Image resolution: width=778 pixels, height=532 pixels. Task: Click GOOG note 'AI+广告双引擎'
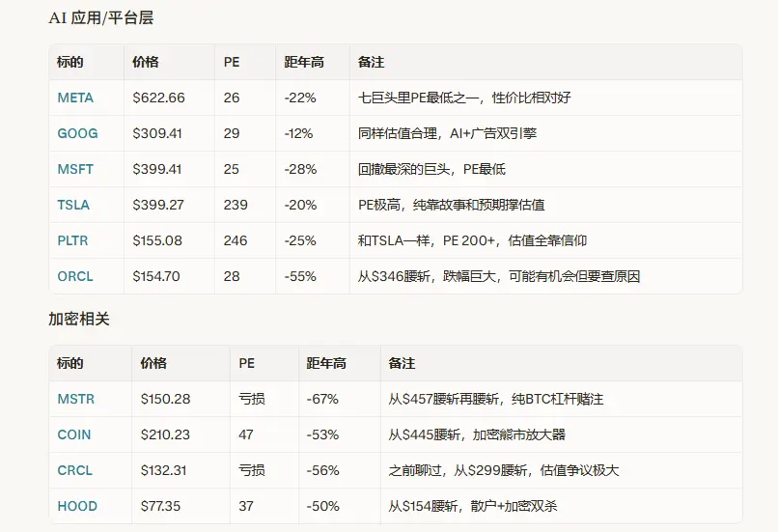point(493,133)
